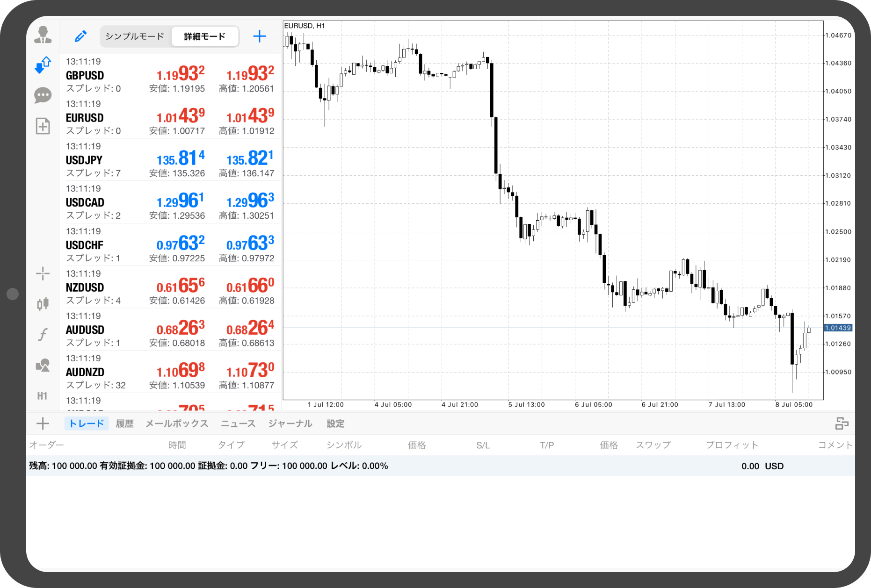Open the candlestick chart type icon
Screen dimensions: 871x588
coord(43,304)
